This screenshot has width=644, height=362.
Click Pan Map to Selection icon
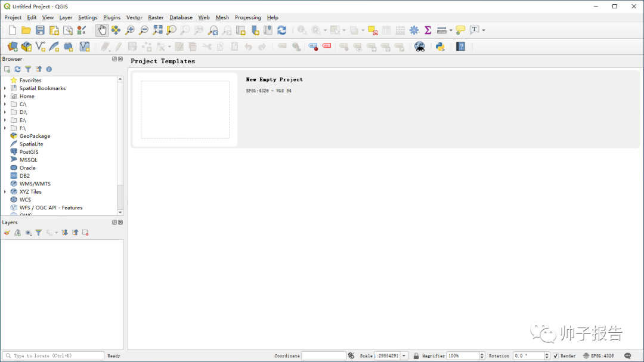(116, 30)
